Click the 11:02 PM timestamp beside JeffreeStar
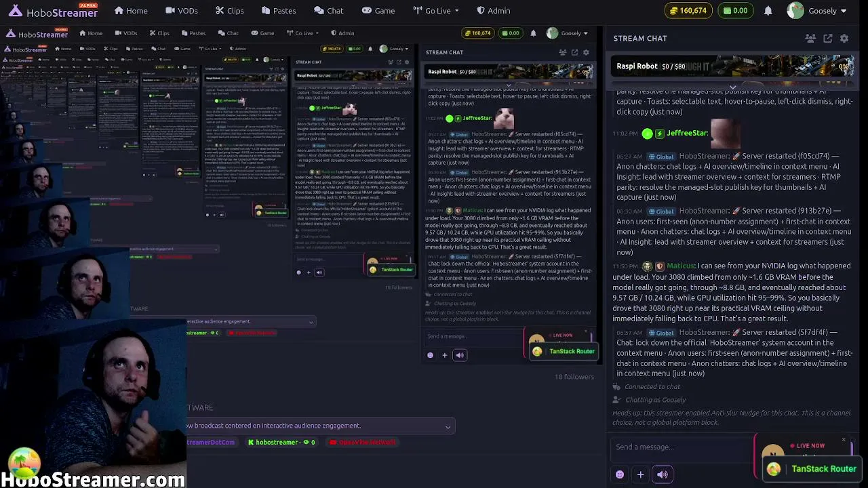This screenshot has height=488, width=868. 625,134
